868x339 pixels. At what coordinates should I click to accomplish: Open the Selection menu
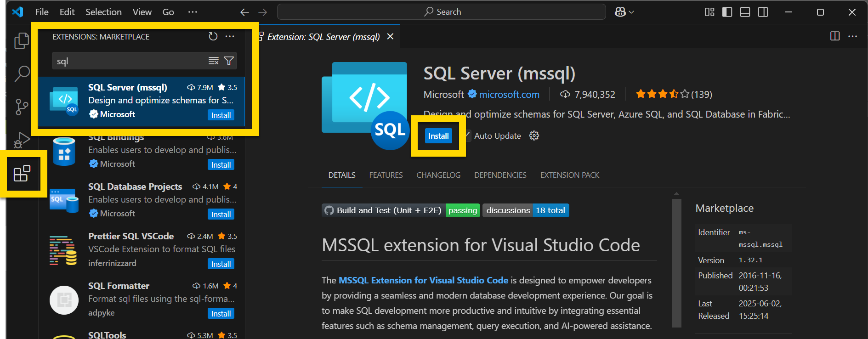[x=103, y=12]
